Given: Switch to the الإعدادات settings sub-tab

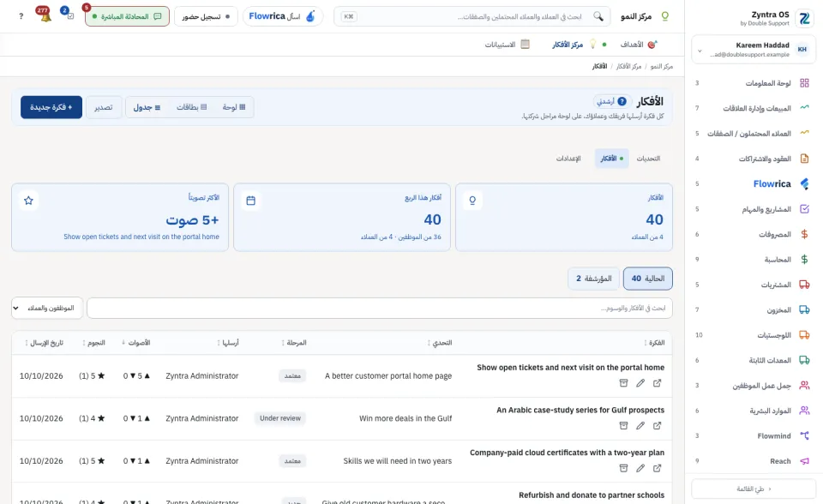Looking at the screenshot, I should (x=568, y=159).
